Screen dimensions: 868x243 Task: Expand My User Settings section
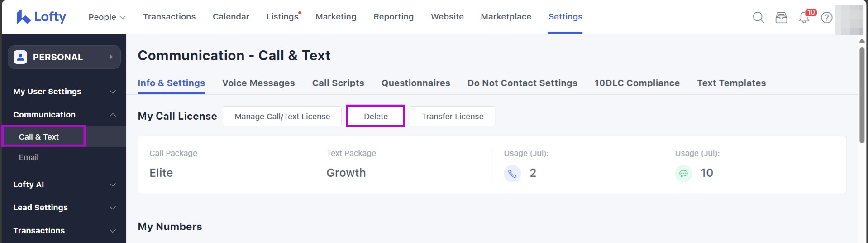point(113,92)
